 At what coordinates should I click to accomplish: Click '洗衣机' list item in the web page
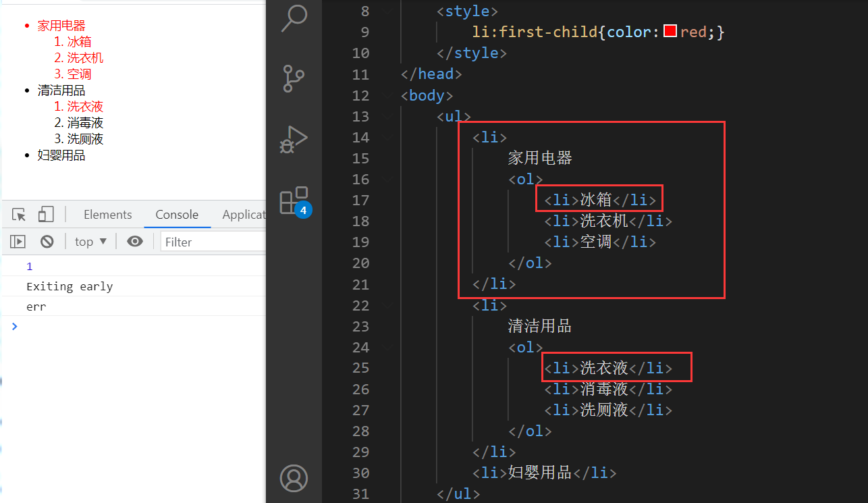click(x=85, y=58)
